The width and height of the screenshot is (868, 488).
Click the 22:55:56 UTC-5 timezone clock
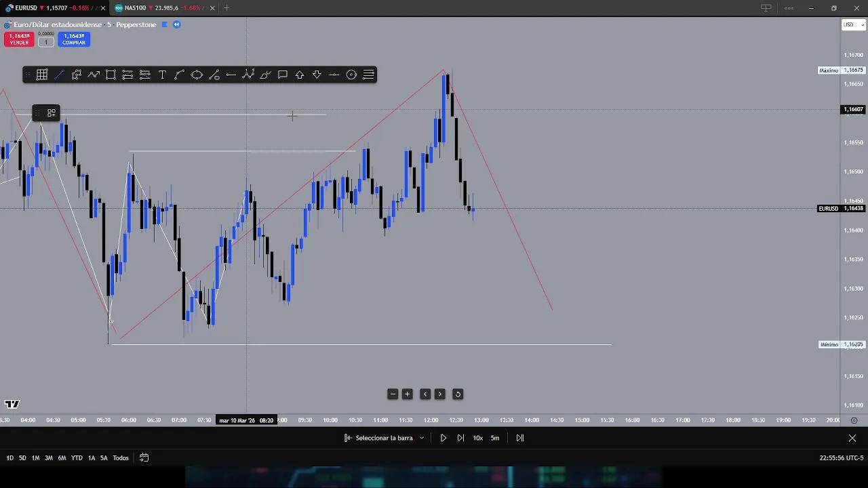point(841,458)
